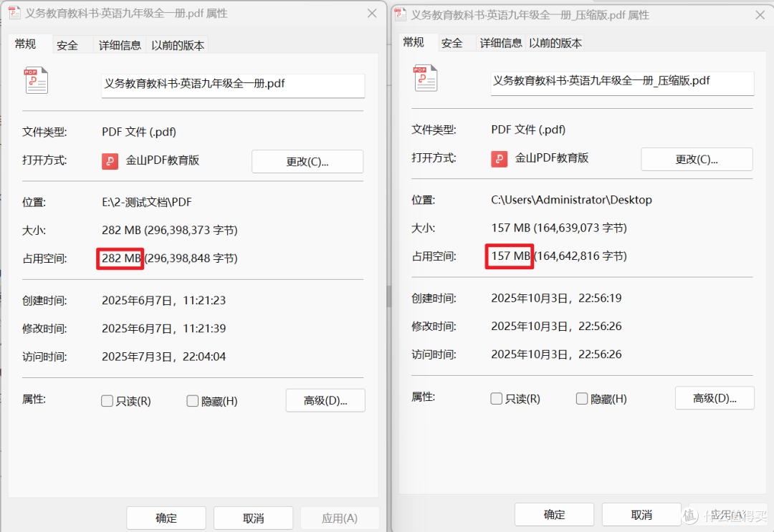Click title bar PDF icon of left window

coord(15,13)
